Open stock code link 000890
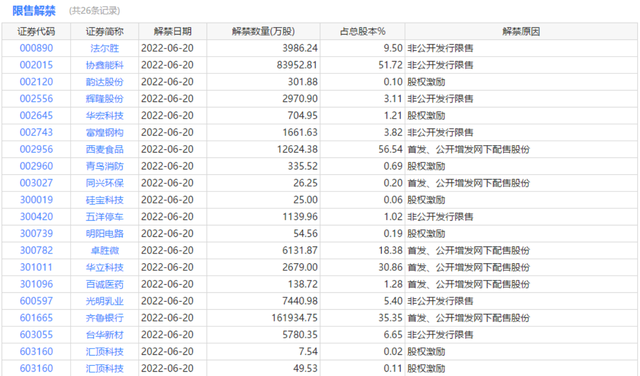Image resolution: width=640 pixels, height=376 pixels. (36, 48)
